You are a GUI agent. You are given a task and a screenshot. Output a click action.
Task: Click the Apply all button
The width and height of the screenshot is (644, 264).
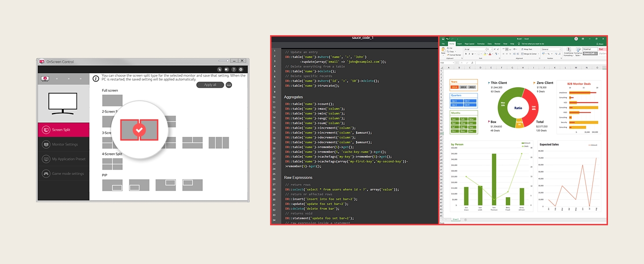pos(210,84)
